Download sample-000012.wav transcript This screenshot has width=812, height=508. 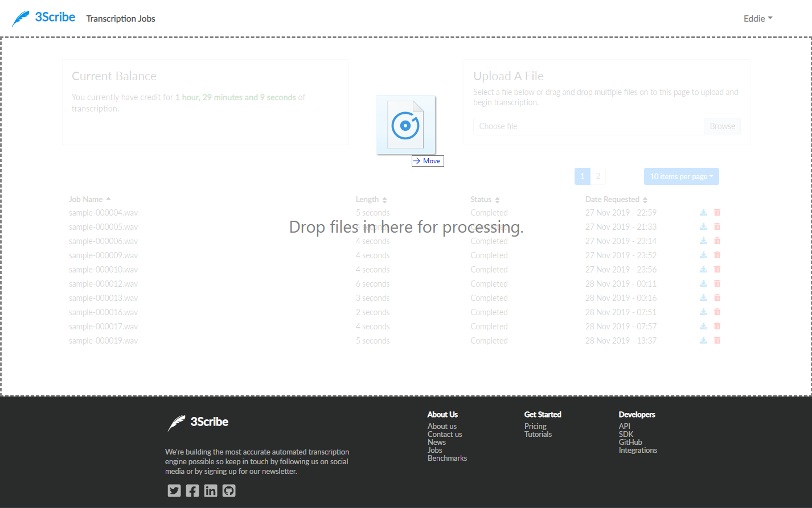(x=703, y=283)
